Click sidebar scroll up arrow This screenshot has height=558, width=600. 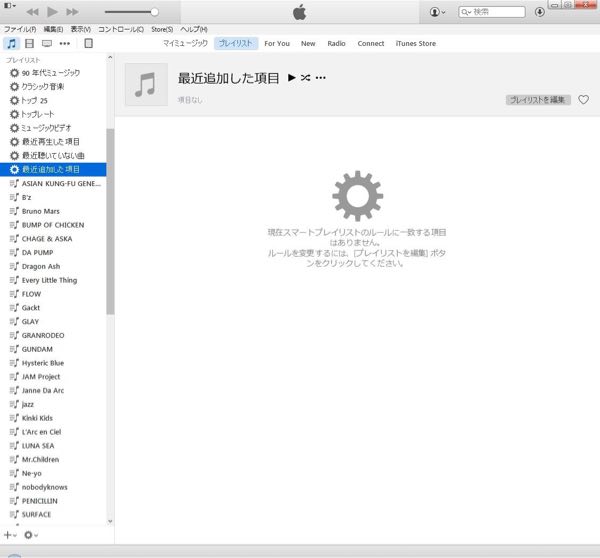point(110,58)
